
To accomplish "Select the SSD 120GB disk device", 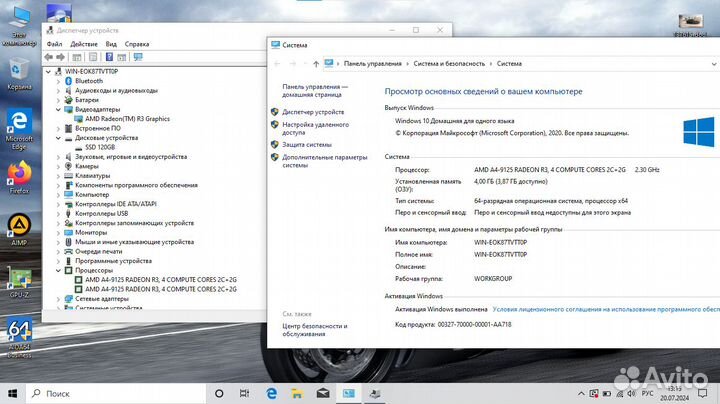I will coord(100,147).
